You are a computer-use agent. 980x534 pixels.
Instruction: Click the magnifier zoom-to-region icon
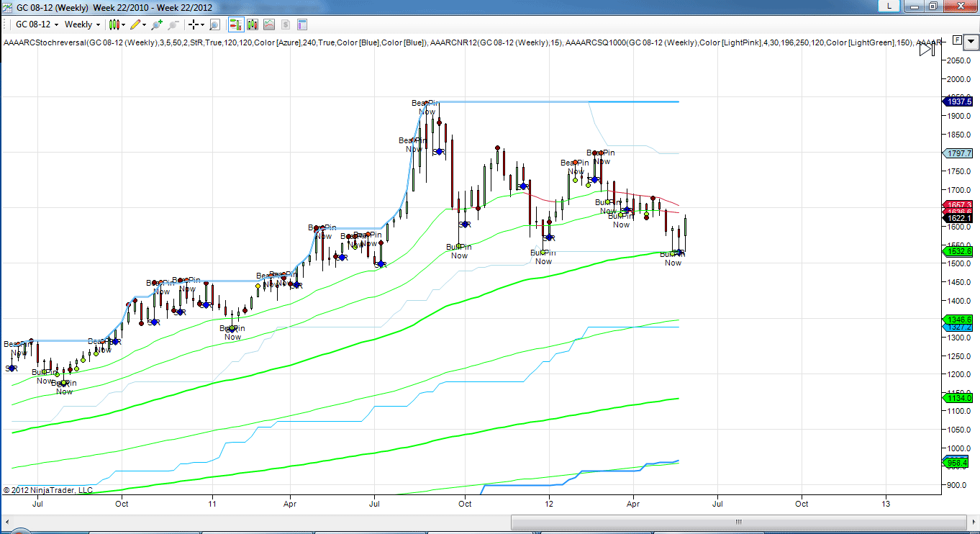[214, 24]
